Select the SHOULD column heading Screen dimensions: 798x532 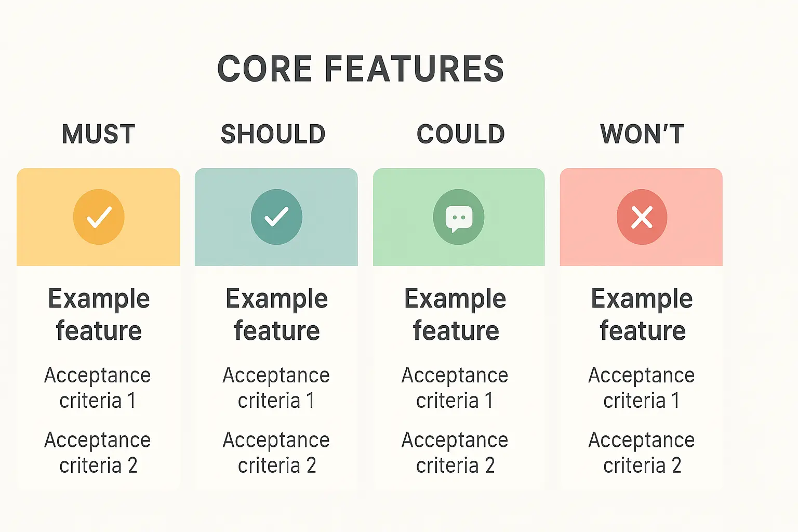tap(273, 134)
